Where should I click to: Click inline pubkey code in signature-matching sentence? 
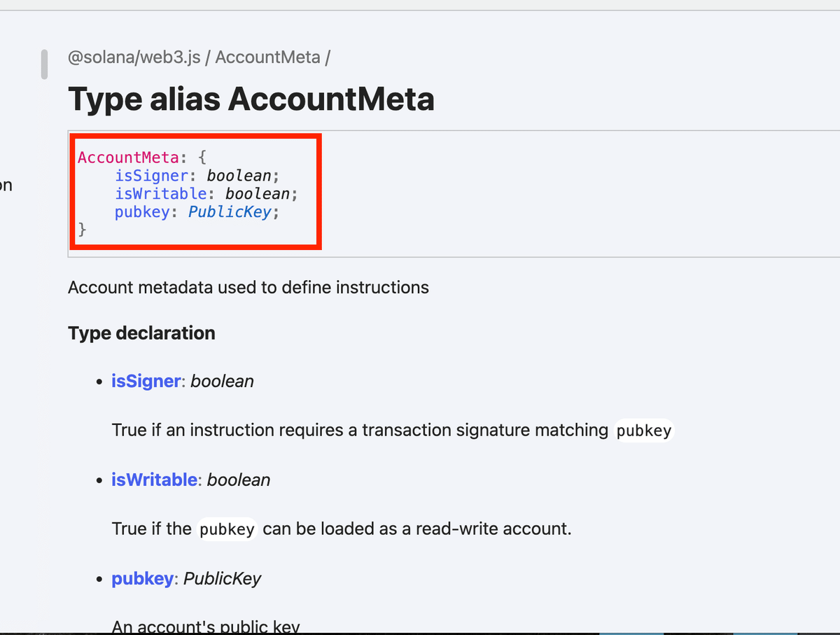tap(644, 431)
